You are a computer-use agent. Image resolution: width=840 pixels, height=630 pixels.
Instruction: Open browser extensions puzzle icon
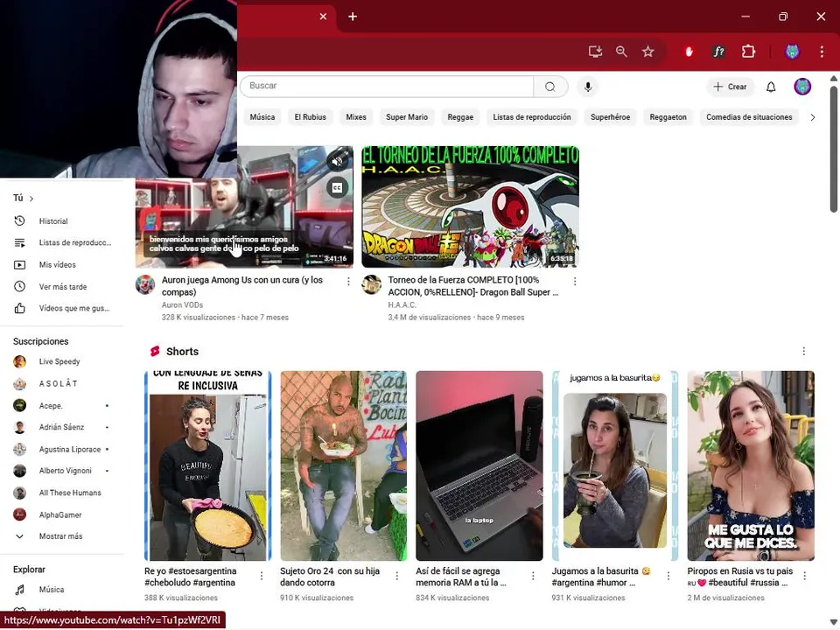(748, 52)
